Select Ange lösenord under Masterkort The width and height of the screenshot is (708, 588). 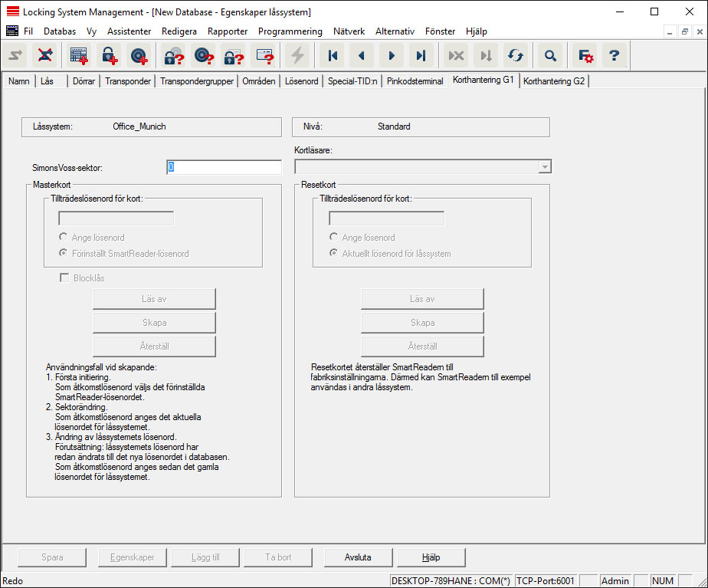pos(64,238)
